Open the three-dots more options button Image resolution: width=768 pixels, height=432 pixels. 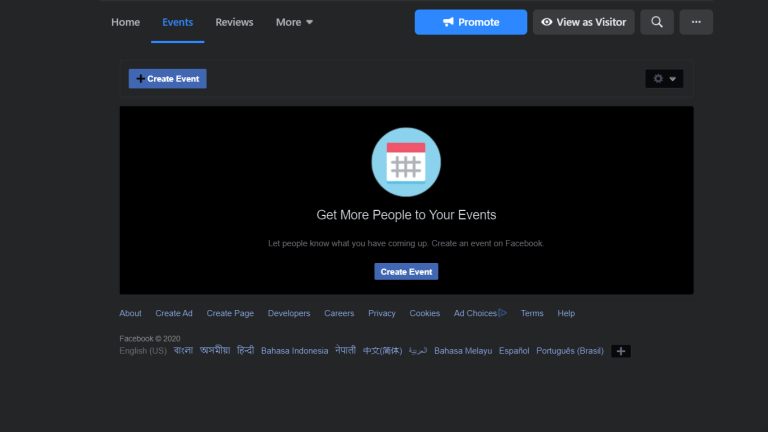pos(696,22)
